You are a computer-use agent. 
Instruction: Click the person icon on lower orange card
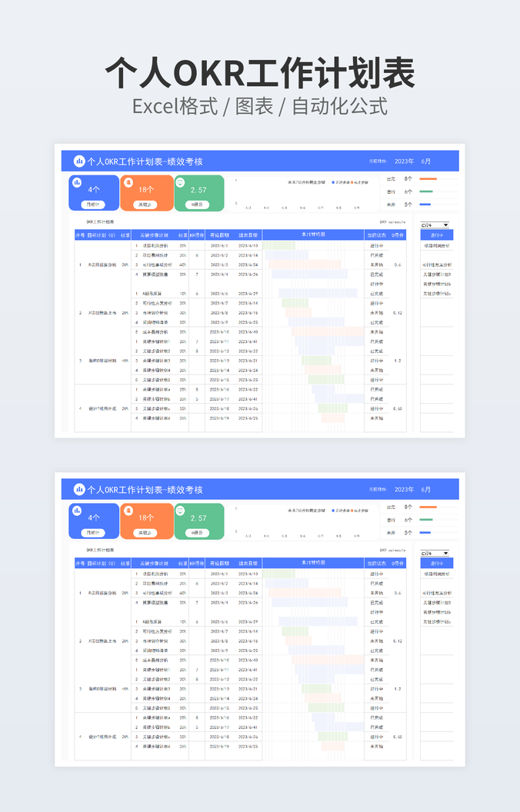pos(128,511)
